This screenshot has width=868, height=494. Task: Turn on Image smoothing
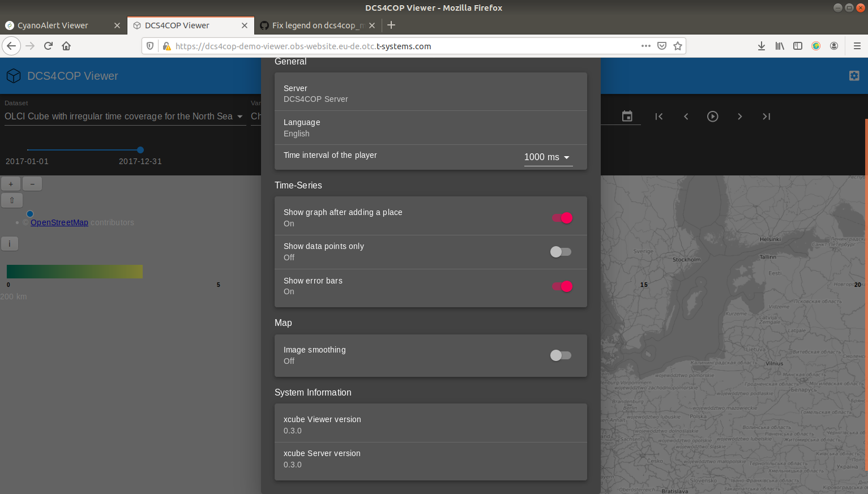(x=556, y=355)
